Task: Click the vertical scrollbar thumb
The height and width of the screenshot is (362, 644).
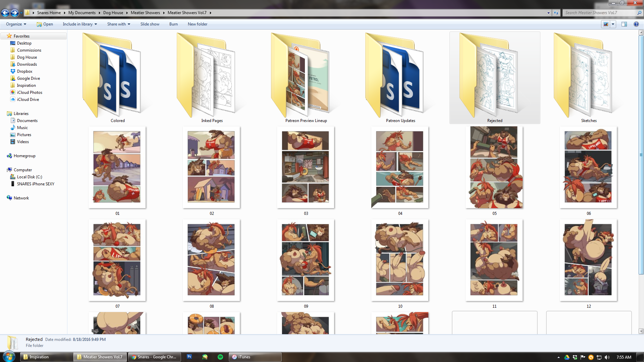Action: [641, 154]
